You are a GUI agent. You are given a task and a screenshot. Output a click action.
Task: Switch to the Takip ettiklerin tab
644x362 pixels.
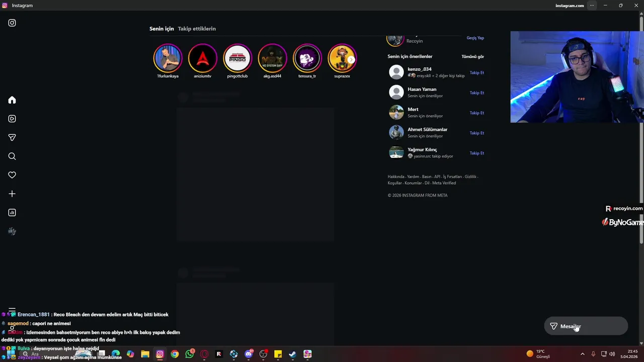pyautogui.click(x=197, y=29)
